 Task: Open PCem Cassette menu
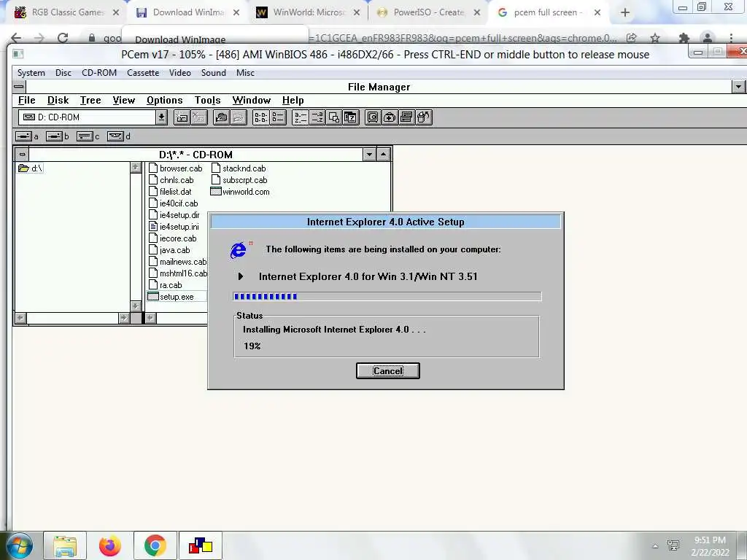click(x=143, y=73)
